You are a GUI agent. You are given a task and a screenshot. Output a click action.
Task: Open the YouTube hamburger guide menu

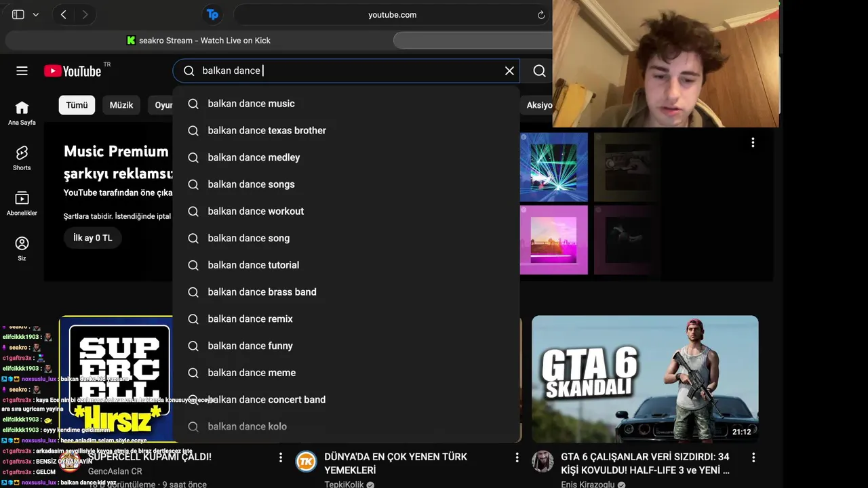coord(22,70)
